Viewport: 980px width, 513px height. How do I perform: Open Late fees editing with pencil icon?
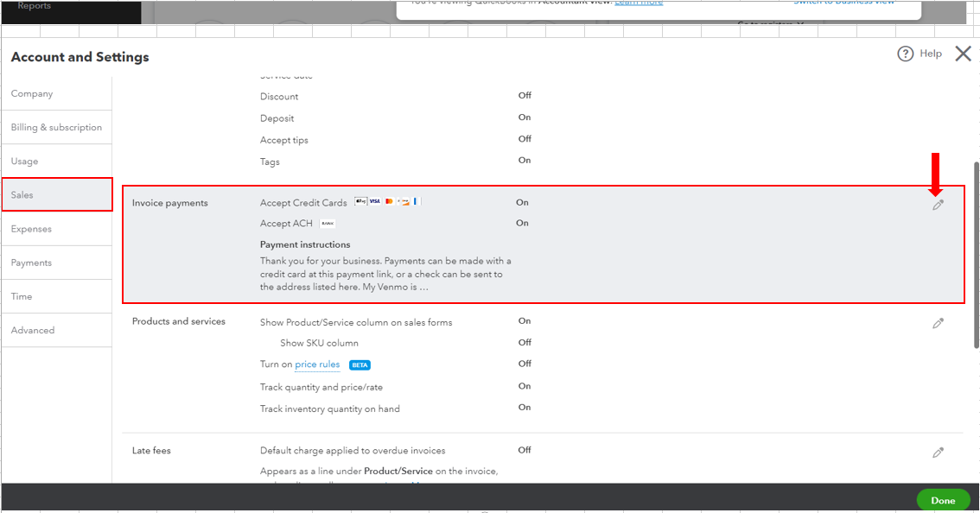[939, 451]
